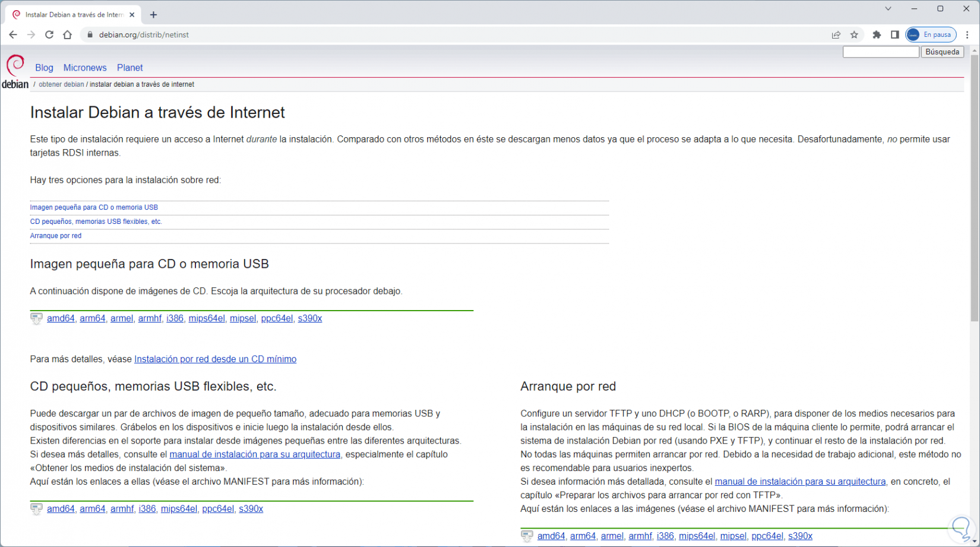Open i386 netboot image link
980x547 pixels.
[665, 536]
